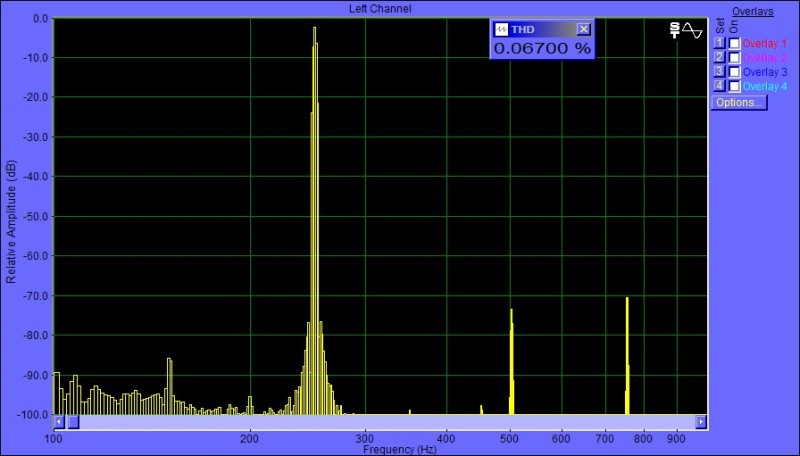The image size is (800, 456).
Task: Click the THD window waveform icon
Action: [x=502, y=29]
